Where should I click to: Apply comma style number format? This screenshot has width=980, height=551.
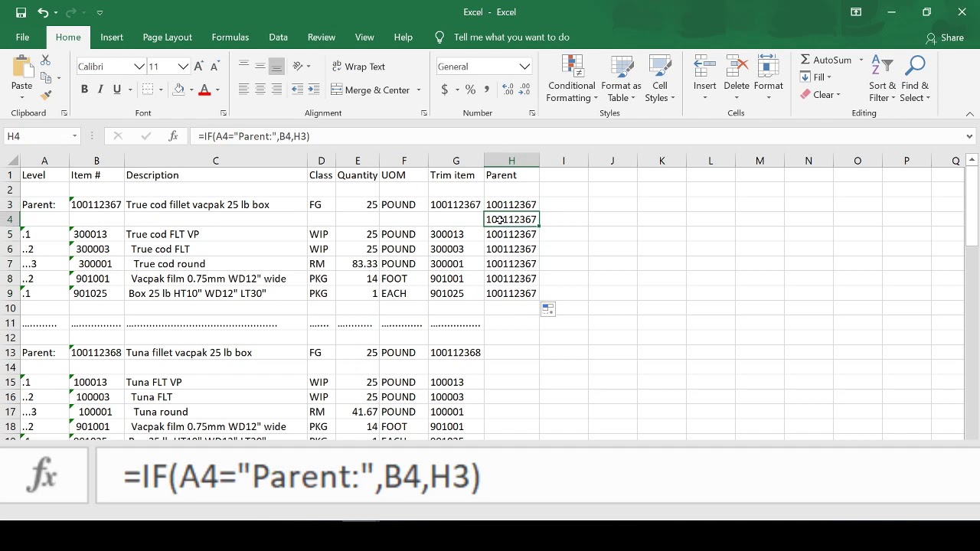pos(487,90)
